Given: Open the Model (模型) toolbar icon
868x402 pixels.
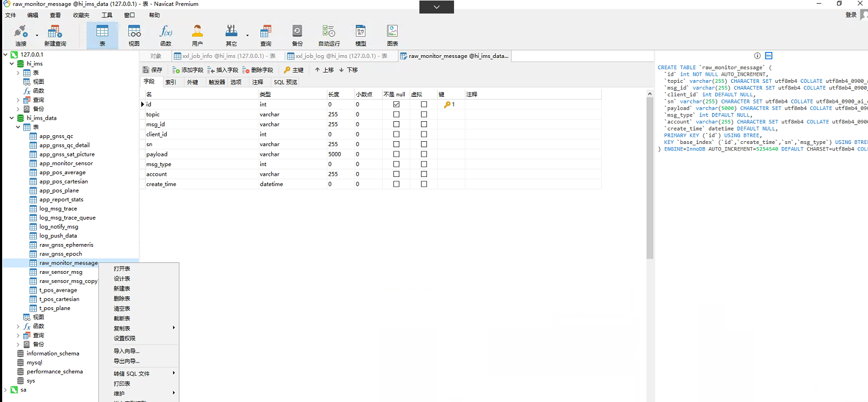Looking at the screenshot, I should pyautogui.click(x=360, y=35).
